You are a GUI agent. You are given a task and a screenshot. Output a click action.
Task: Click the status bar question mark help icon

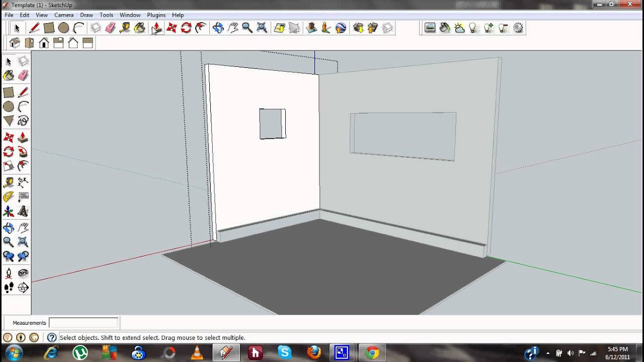click(x=51, y=338)
